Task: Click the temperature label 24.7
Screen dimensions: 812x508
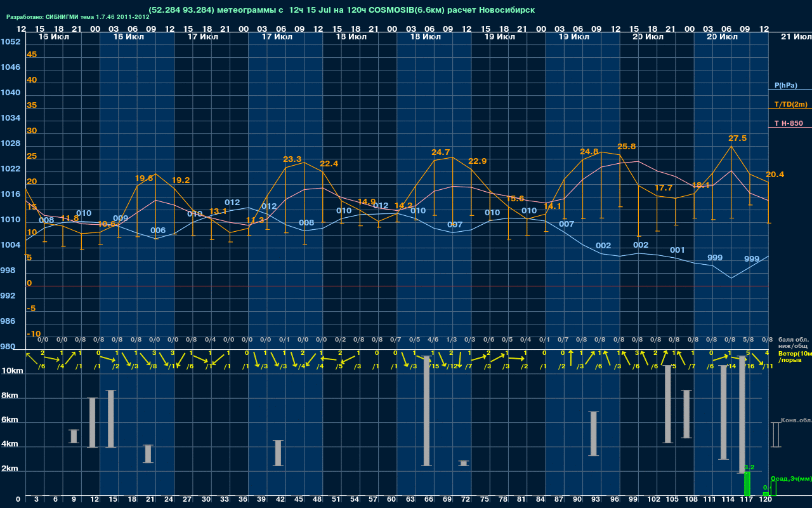Action: (x=440, y=152)
